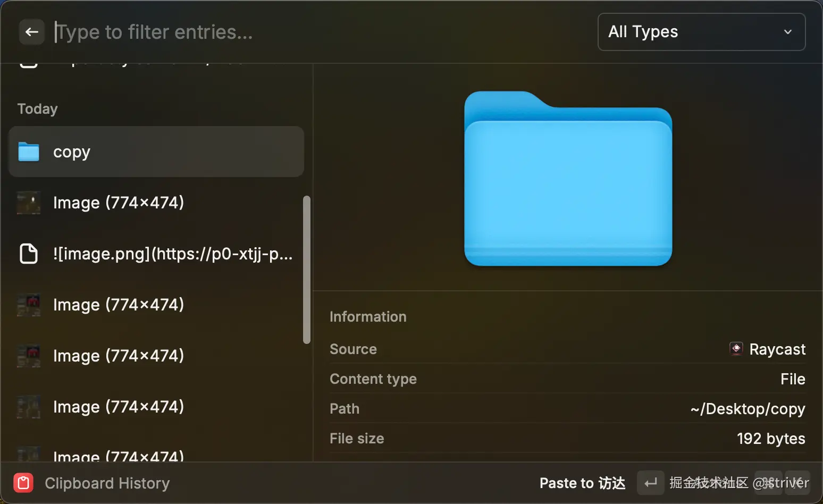Select the blue folder icon beside copy

(x=29, y=152)
